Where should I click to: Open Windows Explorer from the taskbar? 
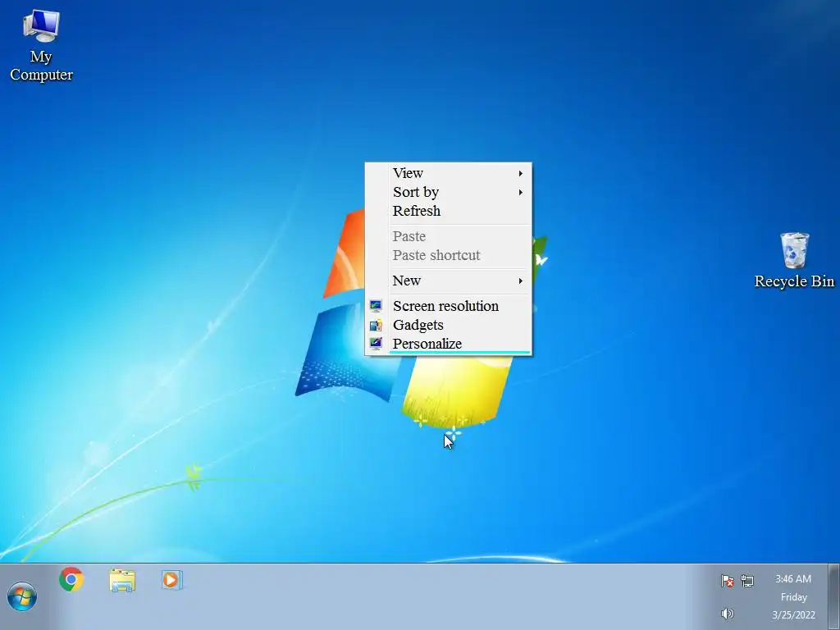(122, 580)
